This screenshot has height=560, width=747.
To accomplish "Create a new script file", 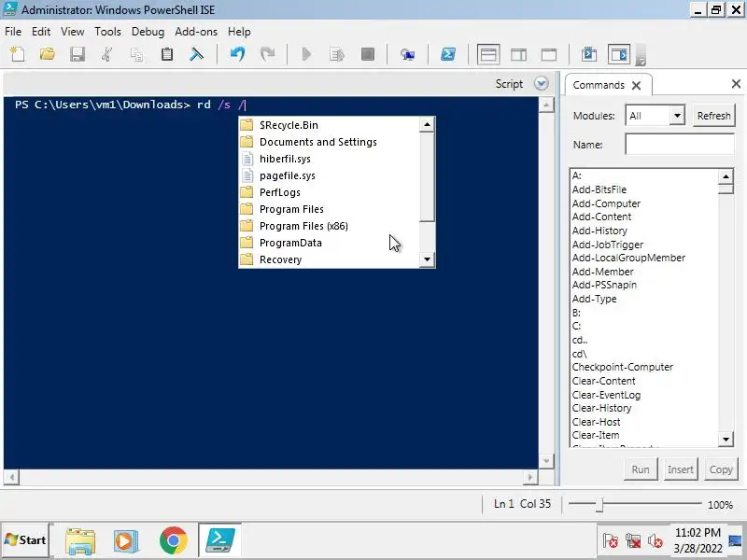I will tap(18, 54).
